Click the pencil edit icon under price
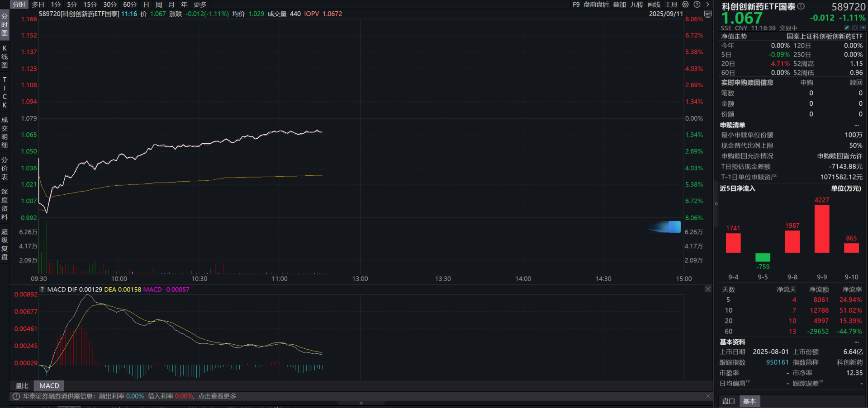 pos(847,28)
